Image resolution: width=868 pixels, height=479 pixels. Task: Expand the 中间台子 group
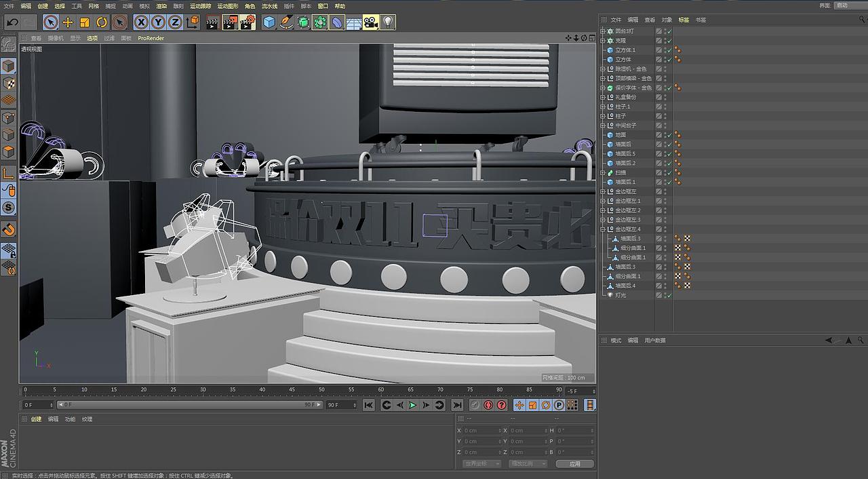pos(602,125)
